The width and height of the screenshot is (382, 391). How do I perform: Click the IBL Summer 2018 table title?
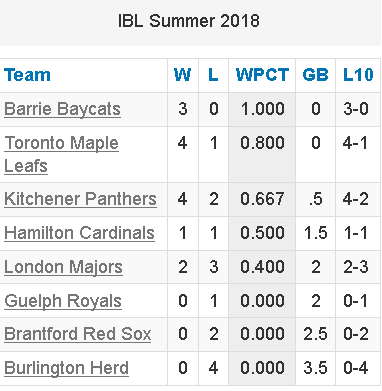pyautogui.click(x=189, y=21)
